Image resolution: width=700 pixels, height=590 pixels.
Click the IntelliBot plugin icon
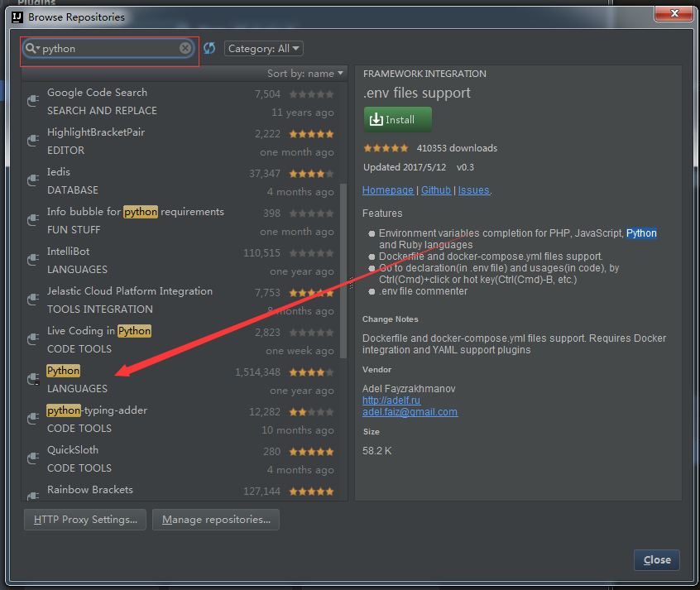[x=33, y=260]
